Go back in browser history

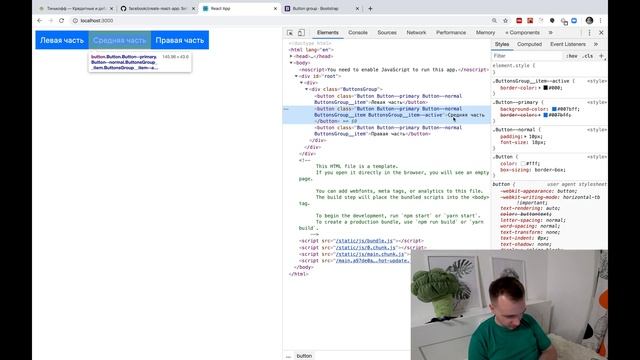[40, 20]
